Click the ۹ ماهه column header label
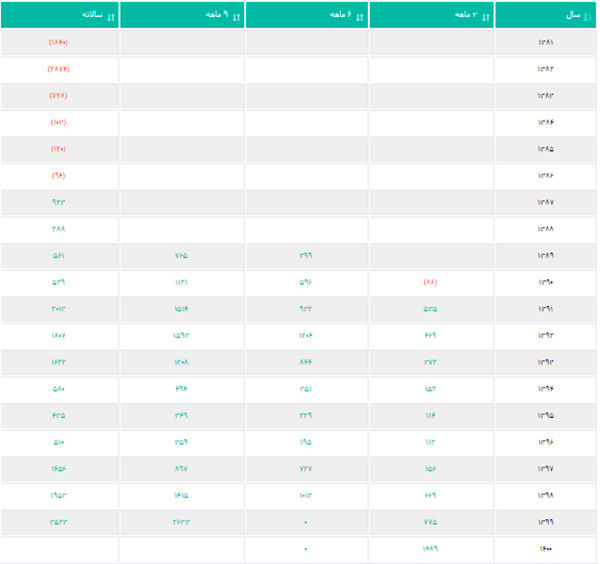 point(217,15)
